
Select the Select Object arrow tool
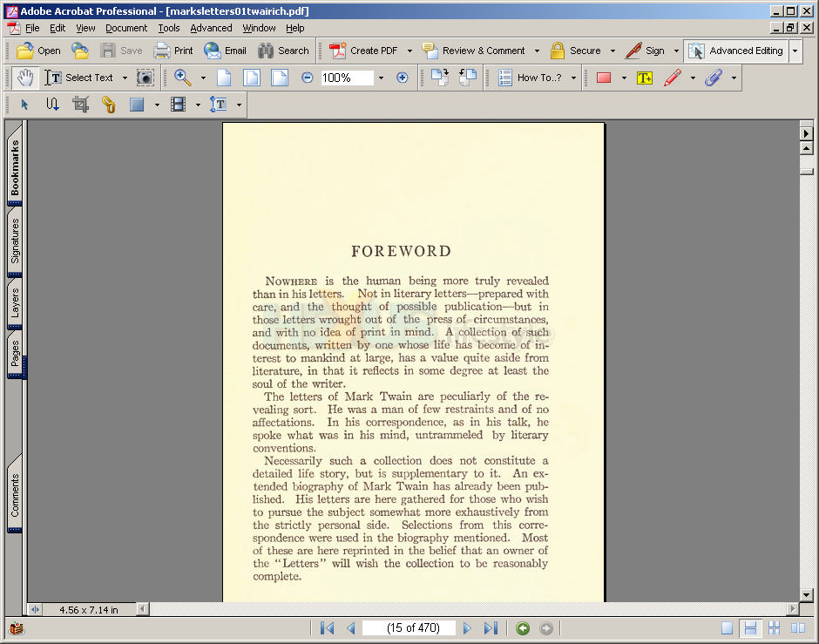click(24, 105)
